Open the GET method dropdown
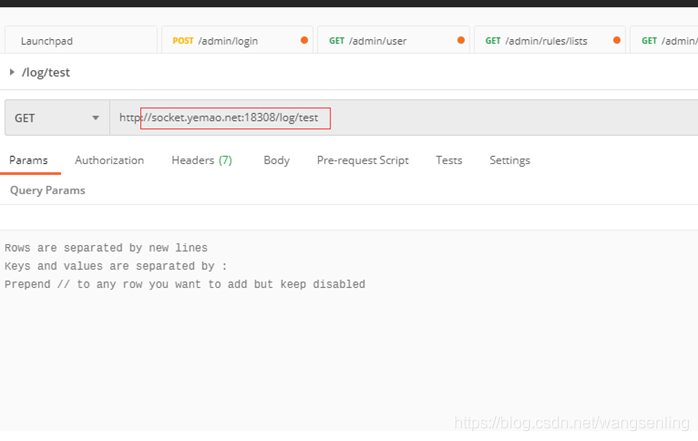 57,118
